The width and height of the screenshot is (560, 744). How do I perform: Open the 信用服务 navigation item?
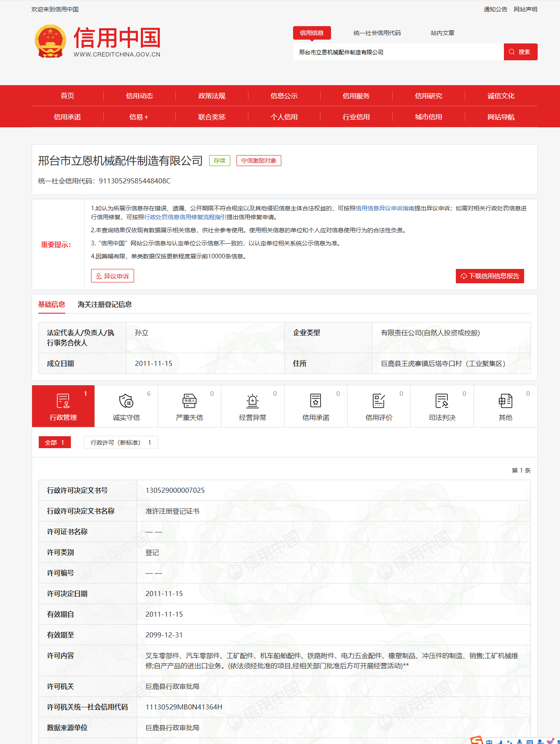[356, 96]
